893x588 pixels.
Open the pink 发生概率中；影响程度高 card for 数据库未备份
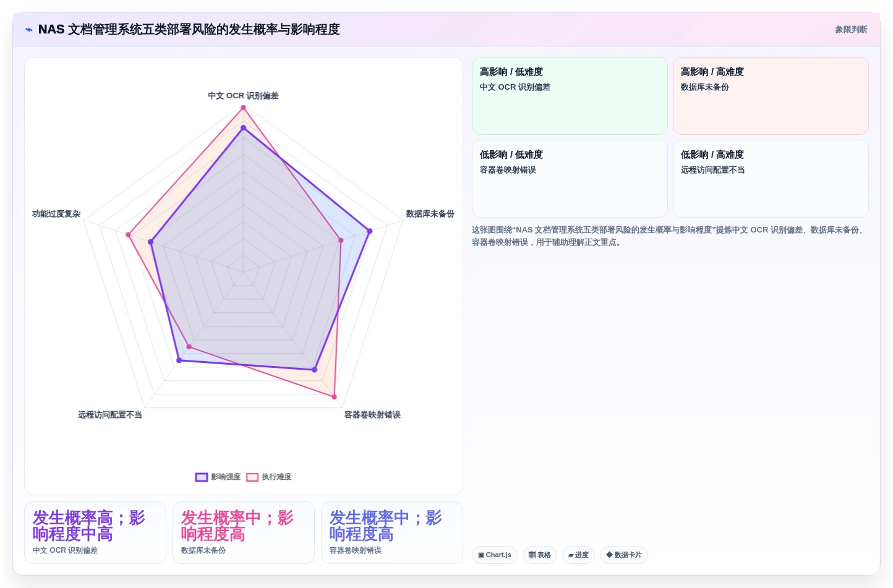(x=244, y=532)
